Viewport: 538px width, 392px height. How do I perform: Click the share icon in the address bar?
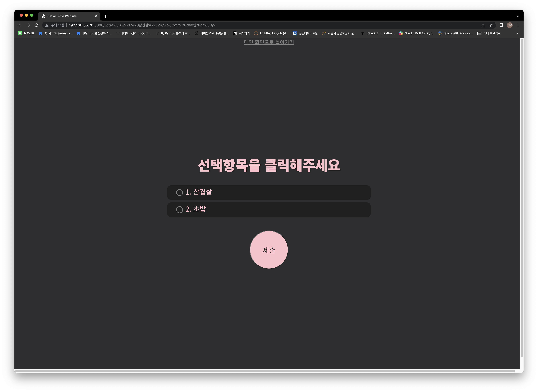click(483, 25)
